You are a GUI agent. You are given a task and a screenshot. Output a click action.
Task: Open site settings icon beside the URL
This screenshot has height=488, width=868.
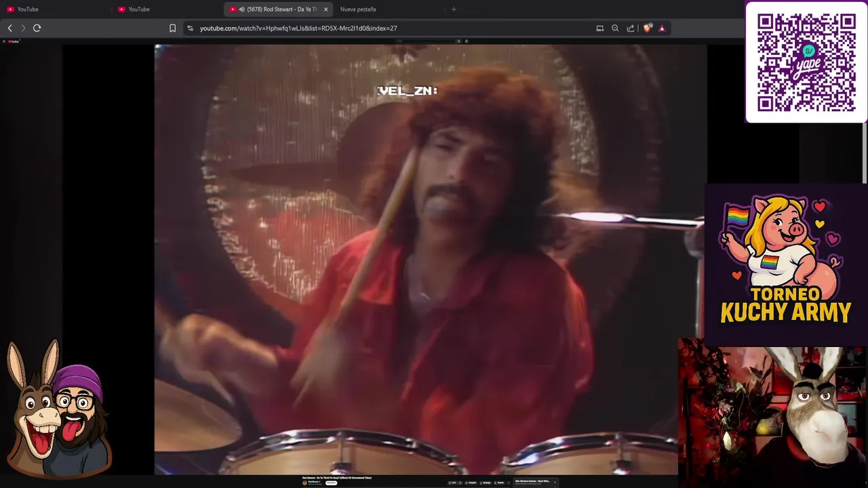[190, 28]
